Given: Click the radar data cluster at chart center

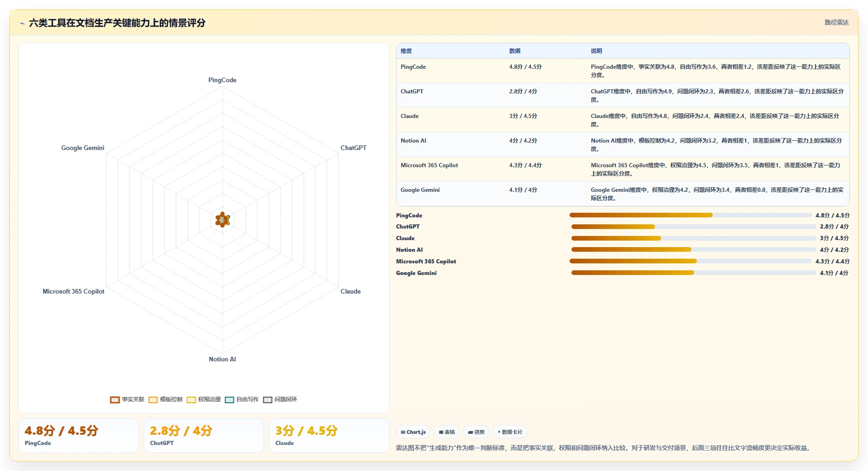Looking at the screenshot, I should pyautogui.click(x=223, y=220).
